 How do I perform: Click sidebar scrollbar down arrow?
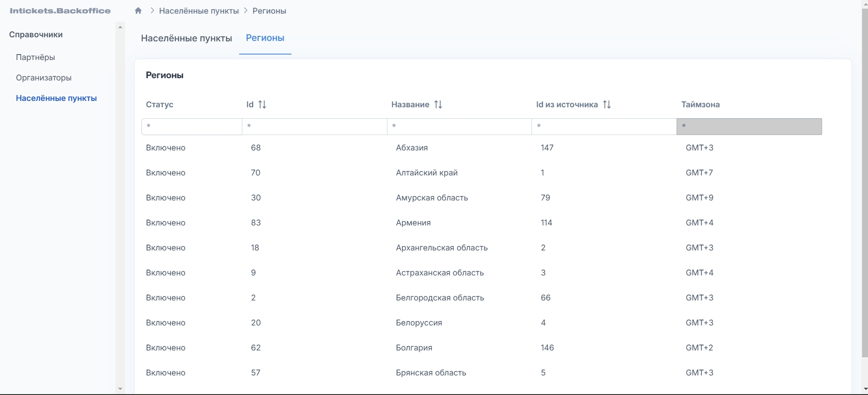[120, 389]
